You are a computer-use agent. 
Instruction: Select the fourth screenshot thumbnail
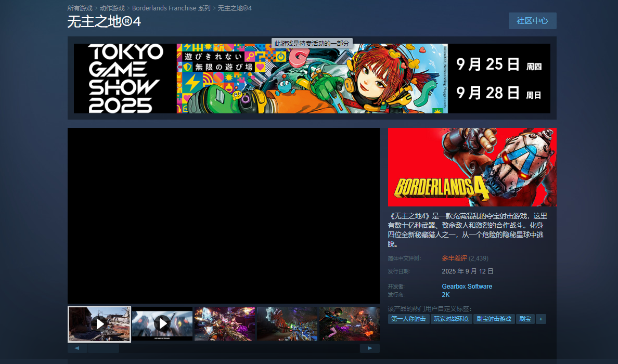pyautogui.click(x=287, y=324)
